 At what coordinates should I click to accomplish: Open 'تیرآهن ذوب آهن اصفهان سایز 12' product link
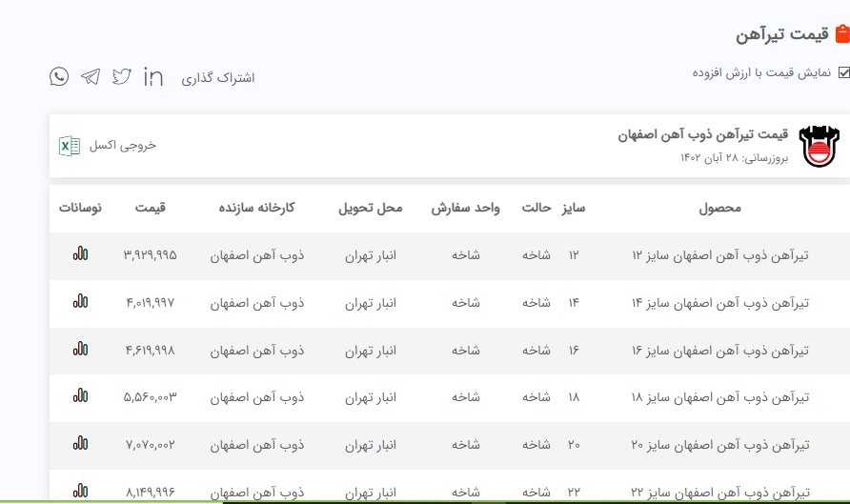(720, 255)
